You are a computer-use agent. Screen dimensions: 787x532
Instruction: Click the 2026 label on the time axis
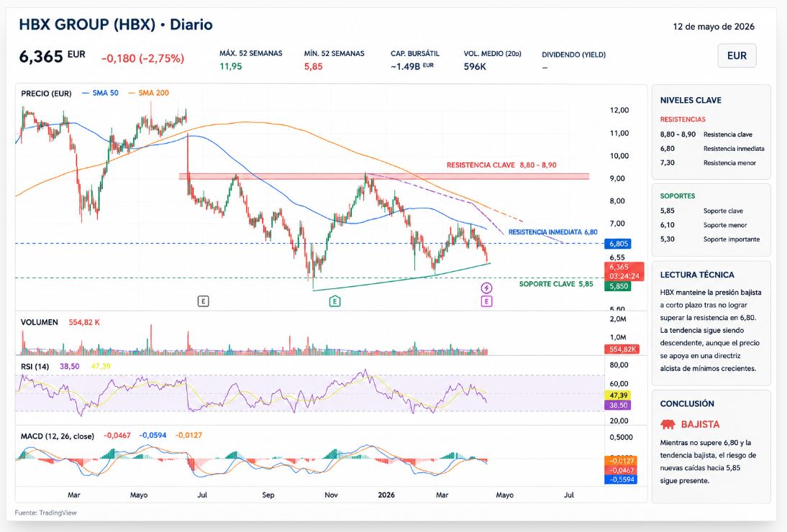[386, 495]
